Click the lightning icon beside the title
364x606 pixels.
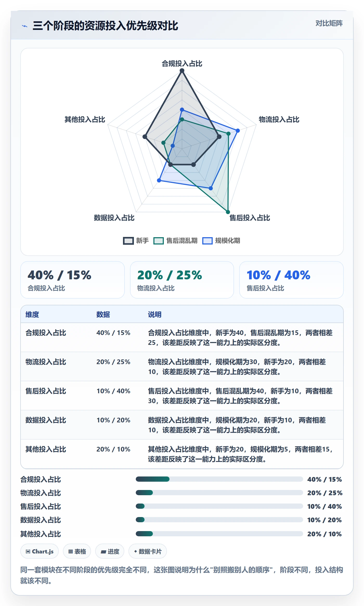coord(25,26)
